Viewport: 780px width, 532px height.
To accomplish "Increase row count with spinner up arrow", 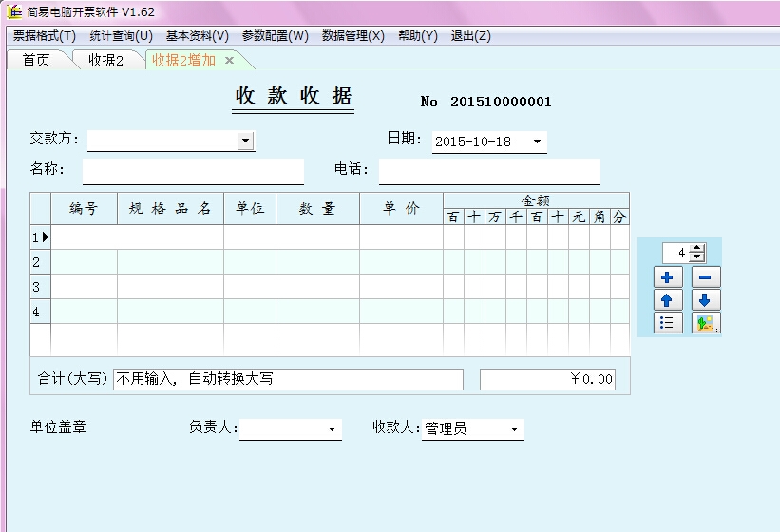I will (697, 249).
